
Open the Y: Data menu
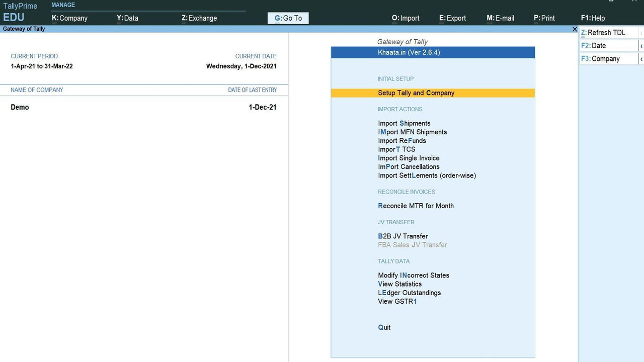coord(127,18)
